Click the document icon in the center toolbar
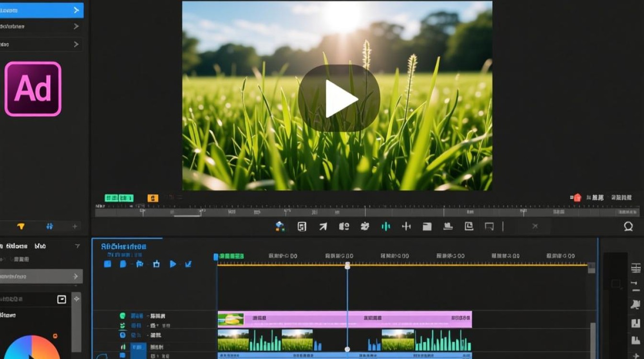 [x=302, y=226]
